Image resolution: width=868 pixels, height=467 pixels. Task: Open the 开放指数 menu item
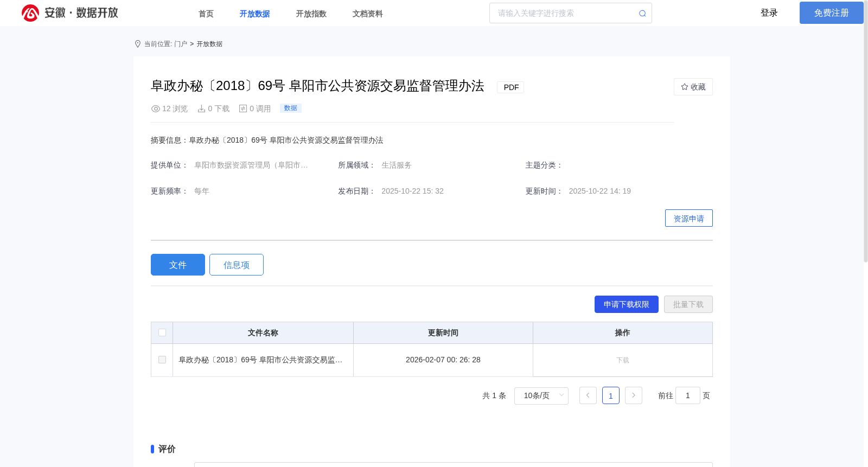(311, 14)
